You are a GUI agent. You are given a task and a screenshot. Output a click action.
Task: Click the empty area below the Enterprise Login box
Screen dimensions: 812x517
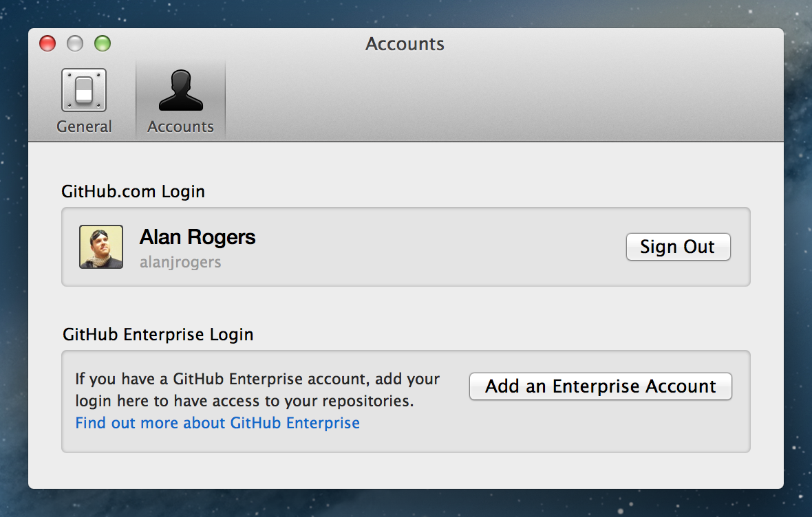point(406,470)
